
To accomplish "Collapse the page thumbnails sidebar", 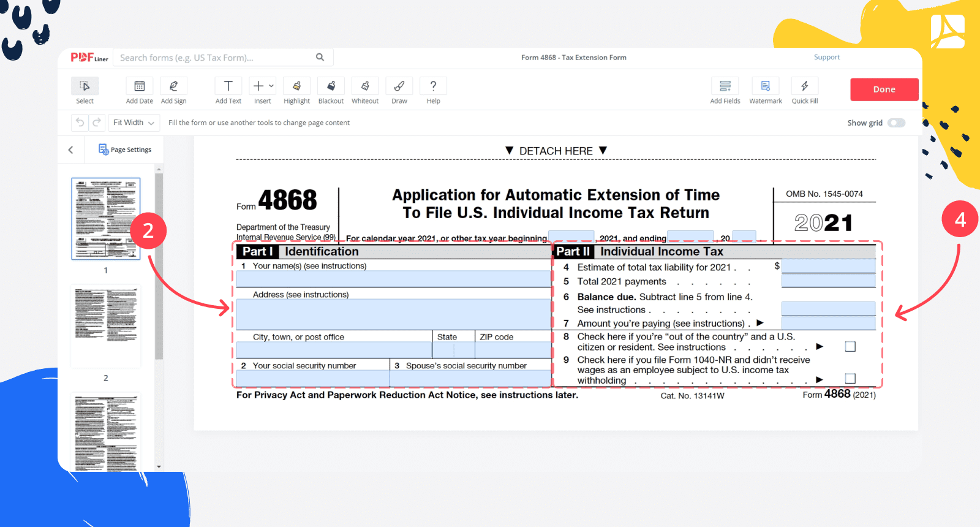I will pyautogui.click(x=71, y=150).
